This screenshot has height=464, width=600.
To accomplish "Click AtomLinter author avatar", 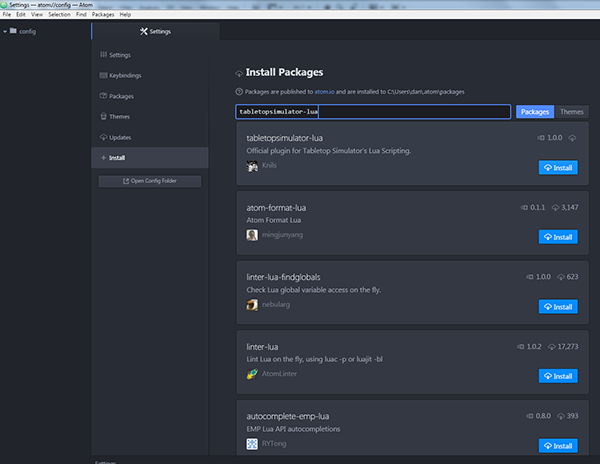I will [252, 374].
